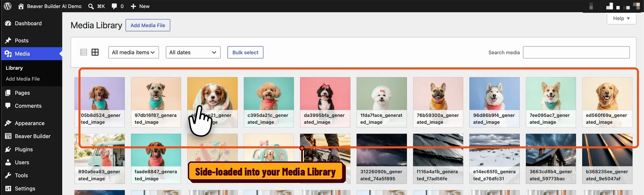This screenshot has height=195, width=644.
Task: Open the ed560f69a golden retriever thumbnail
Action: pos(607,102)
